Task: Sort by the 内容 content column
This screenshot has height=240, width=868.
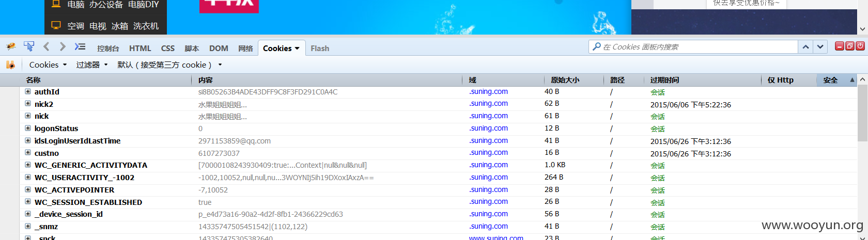Action: pos(327,80)
